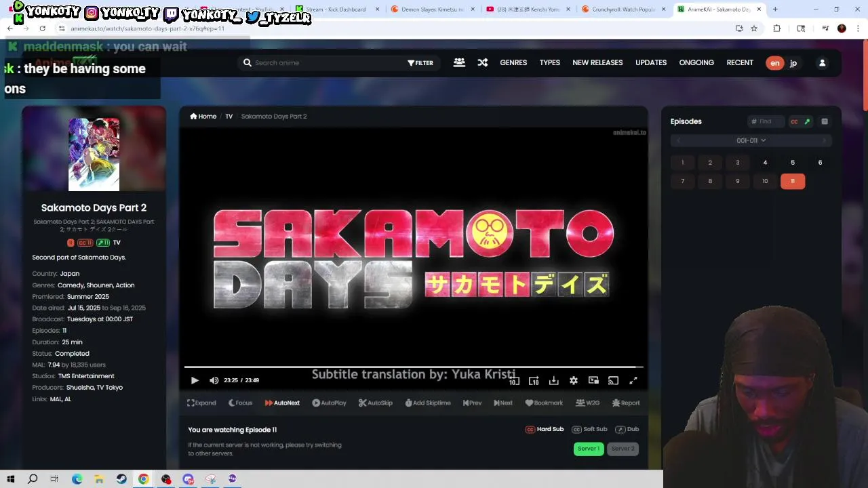868x488 pixels.
Task: Go to UPDATES page
Action: (x=651, y=62)
